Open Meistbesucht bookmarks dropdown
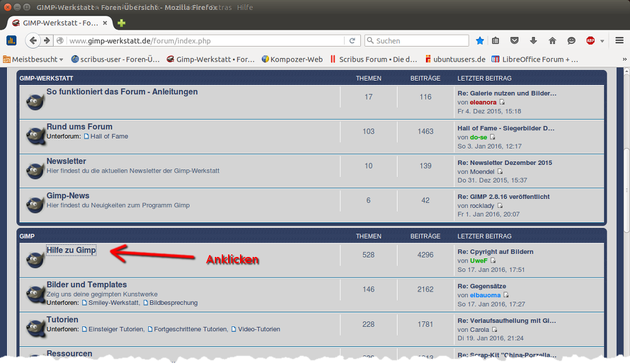630x364 pixels. (33, 59)
